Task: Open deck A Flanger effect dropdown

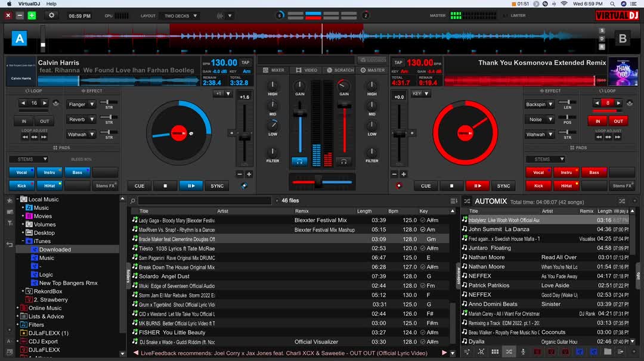Action: (81, 104)
